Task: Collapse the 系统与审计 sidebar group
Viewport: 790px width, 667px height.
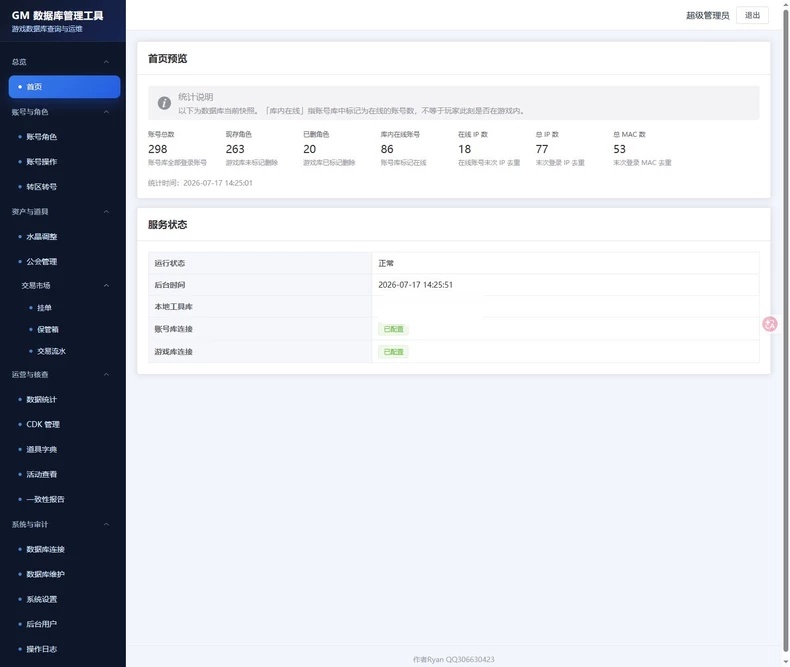Action: click(x=106, y=524)
